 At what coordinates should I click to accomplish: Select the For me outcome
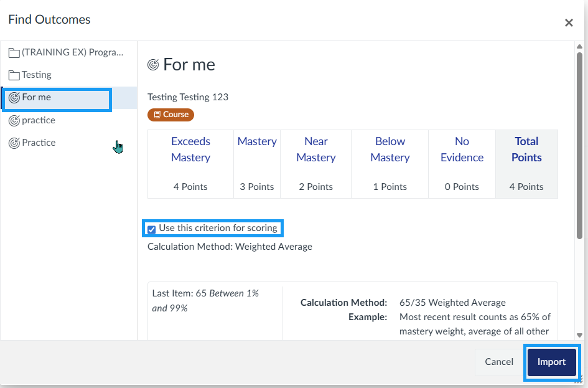pyautogui.click(x=37, y=98)
